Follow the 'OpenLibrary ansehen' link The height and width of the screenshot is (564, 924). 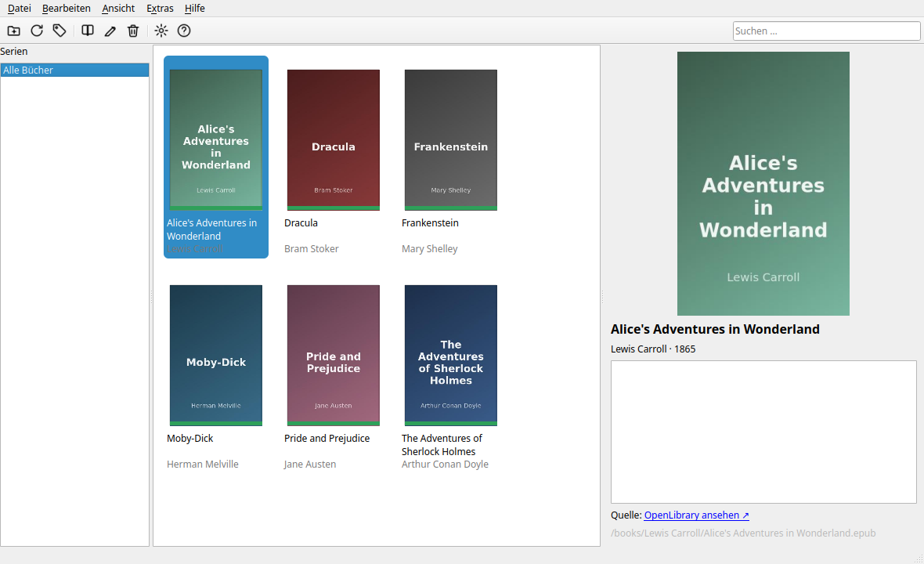(697, 515)
